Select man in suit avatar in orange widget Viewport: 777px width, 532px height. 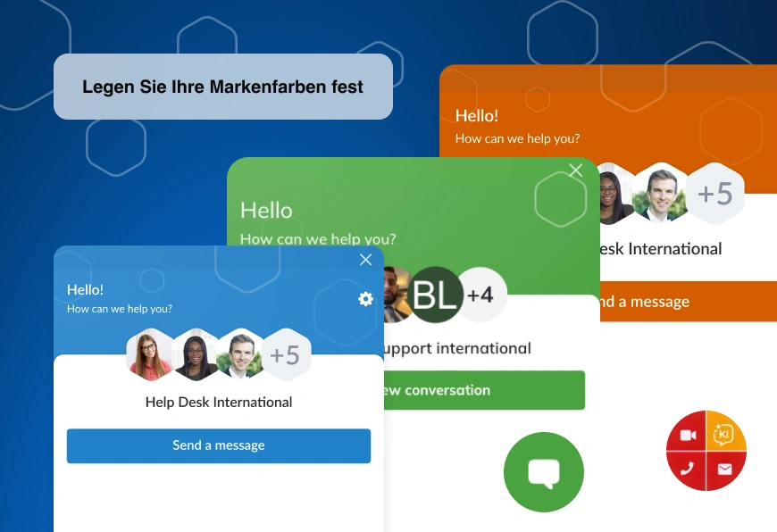[x=662, y=193]
